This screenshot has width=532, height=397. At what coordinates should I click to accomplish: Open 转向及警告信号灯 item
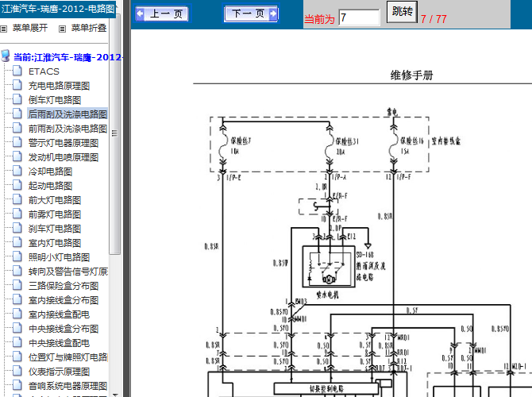[67, 272]
